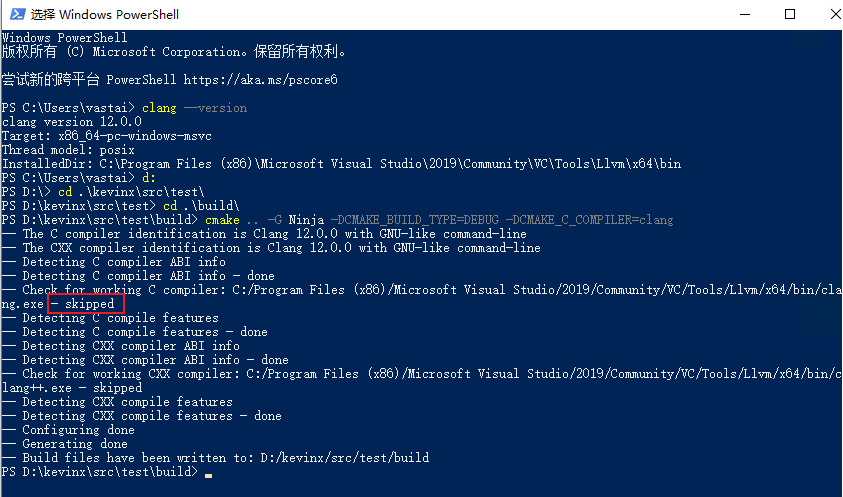This screenshot has height=497, width=843.
Task: Click the PowerShell icon in the title bar
Action: pos(15,14)
